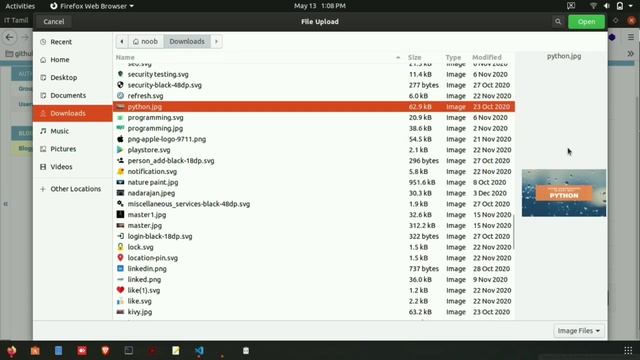Cancel the File Upload dialog

53,22
